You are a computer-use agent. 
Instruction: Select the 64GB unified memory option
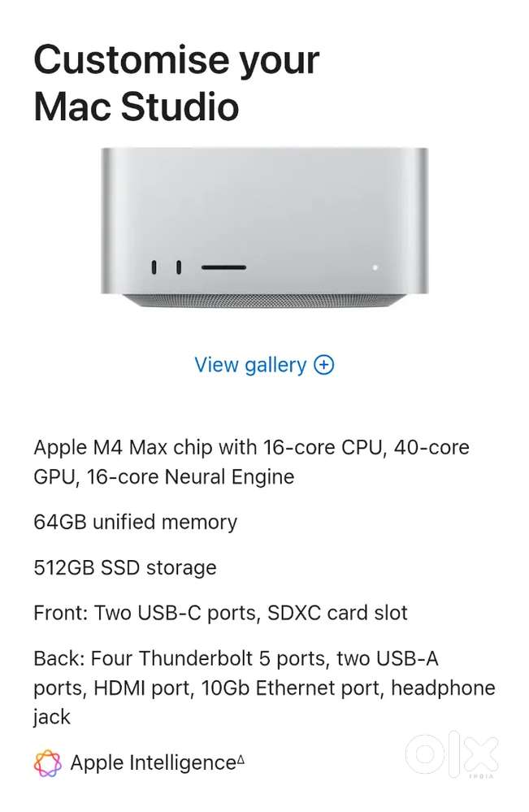tap(135, 522)
